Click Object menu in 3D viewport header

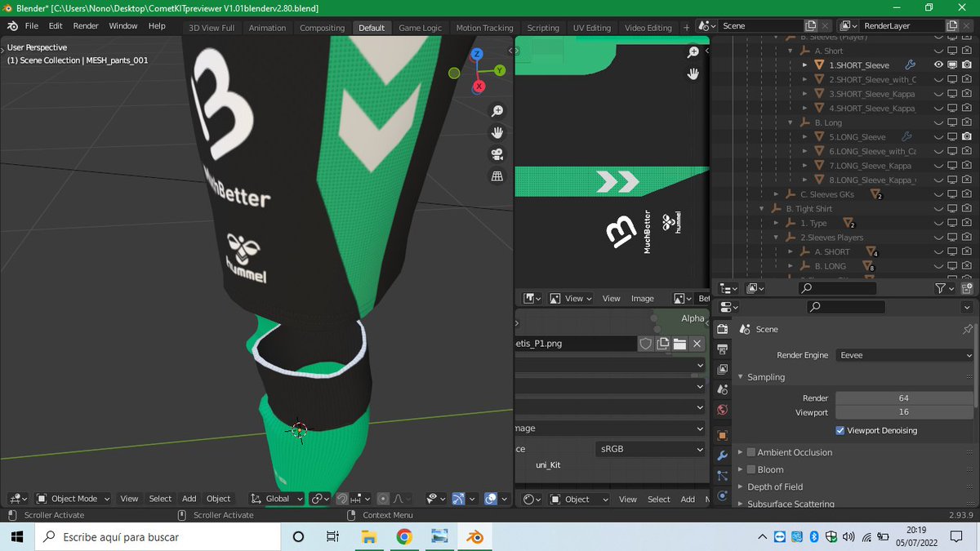(x=218, y=498)
